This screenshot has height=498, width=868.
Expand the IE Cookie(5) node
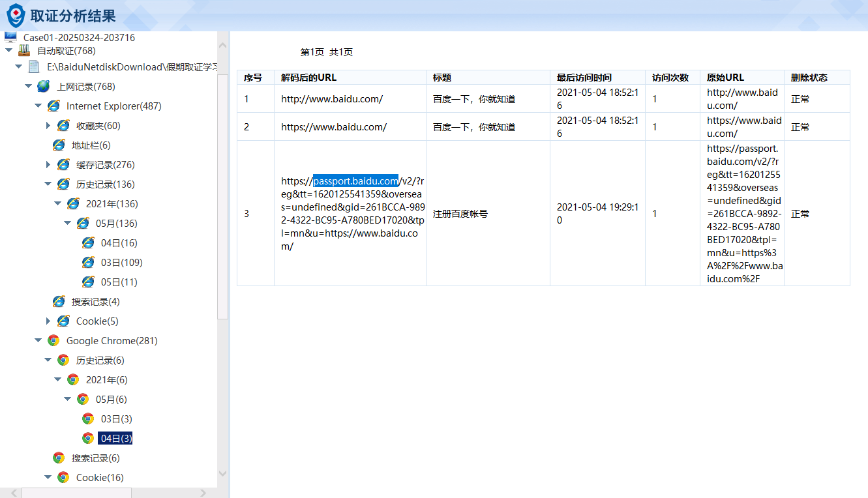tap(48, 321)
